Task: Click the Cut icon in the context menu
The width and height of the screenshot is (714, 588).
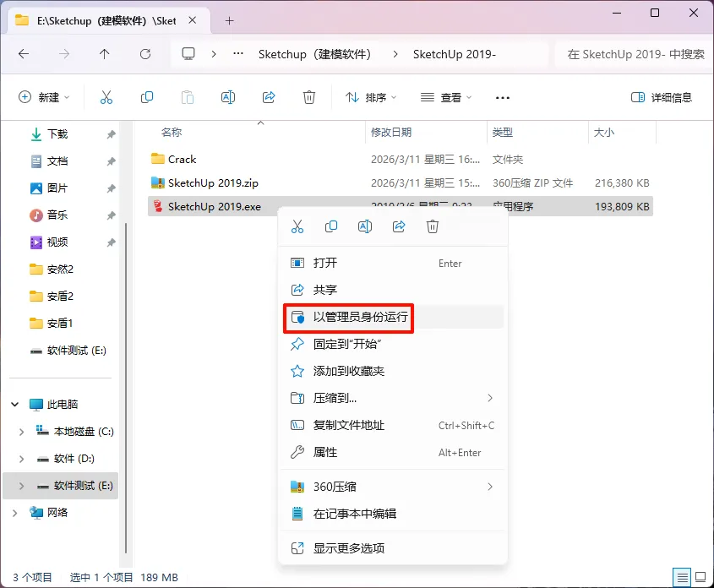Action: [x=297, y=226]
